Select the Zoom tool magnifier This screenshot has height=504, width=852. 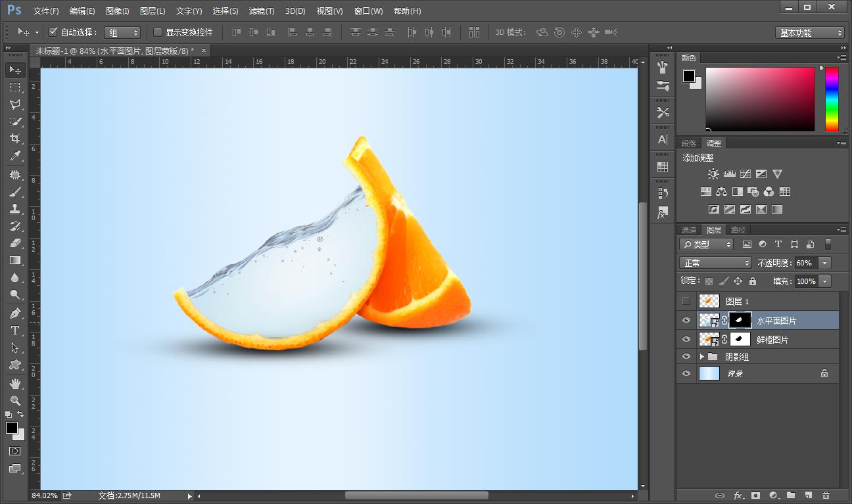tap(14, 400)
